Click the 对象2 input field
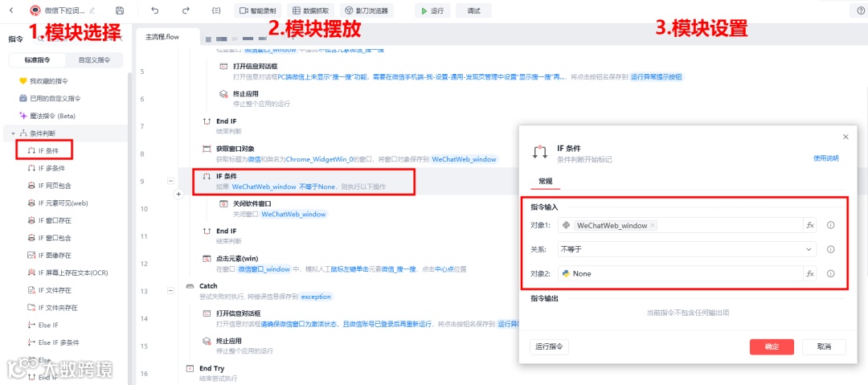The height and width of the screenshot is (385, 868). tap(681, 273)
